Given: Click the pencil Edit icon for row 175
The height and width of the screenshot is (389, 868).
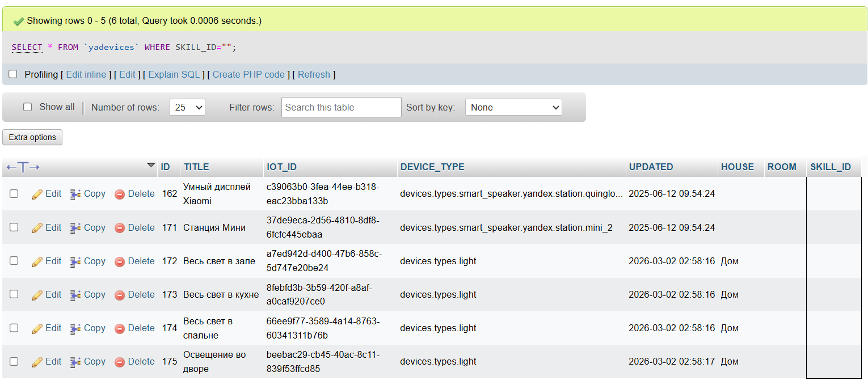Looking at the screenshot, I should tap(37, 362).
